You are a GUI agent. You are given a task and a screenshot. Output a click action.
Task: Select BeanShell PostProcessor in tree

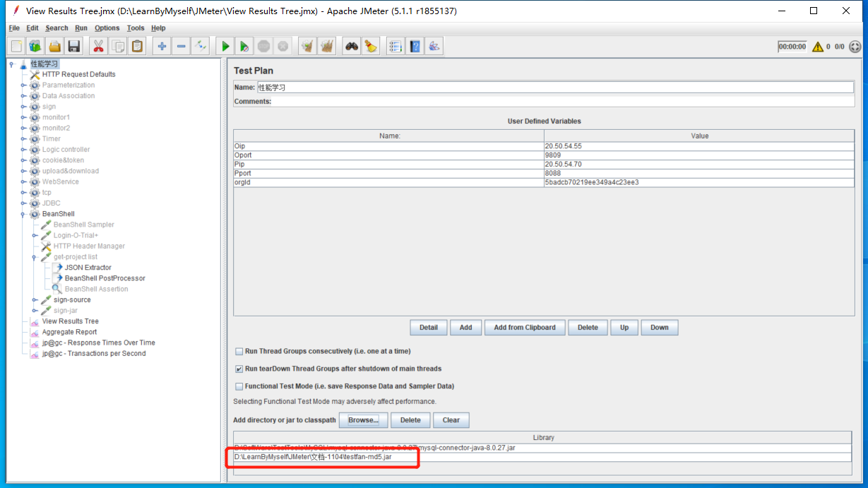coord(105,278)
